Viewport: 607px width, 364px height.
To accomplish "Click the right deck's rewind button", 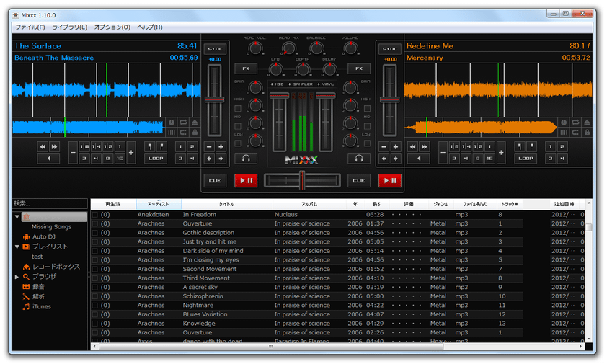I will tap(412, 147).
